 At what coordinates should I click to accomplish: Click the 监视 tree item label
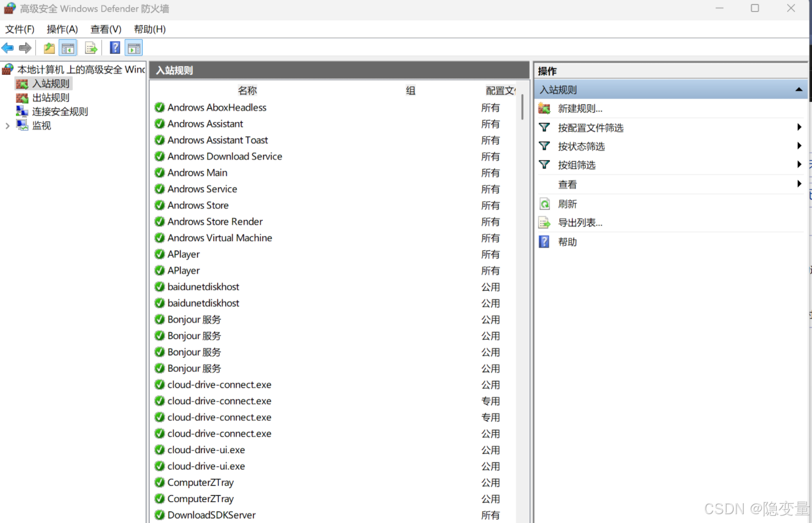click(x=41, y=126)
